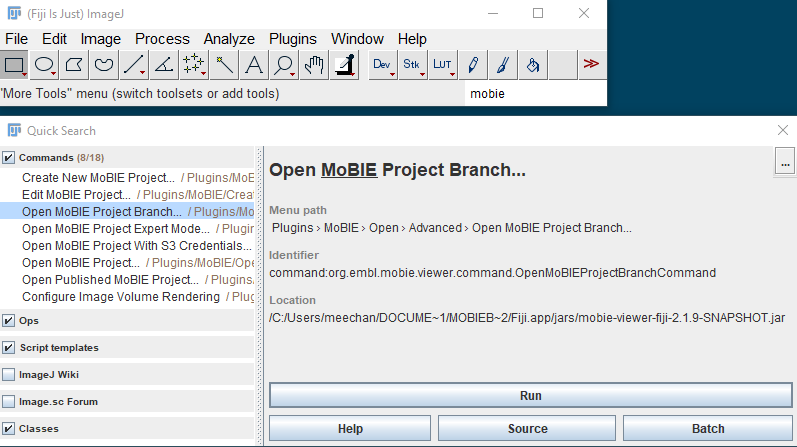Click the mobie search field
This screenshot has height=447, width=797.
(536, 94)
